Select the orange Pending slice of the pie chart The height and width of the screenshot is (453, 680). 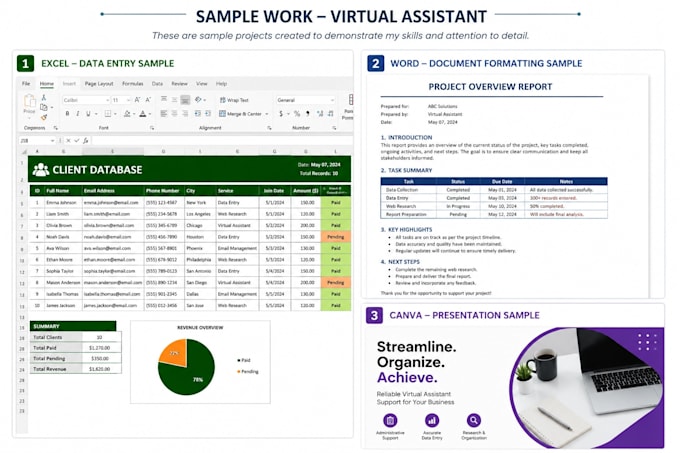coord(175,351)
